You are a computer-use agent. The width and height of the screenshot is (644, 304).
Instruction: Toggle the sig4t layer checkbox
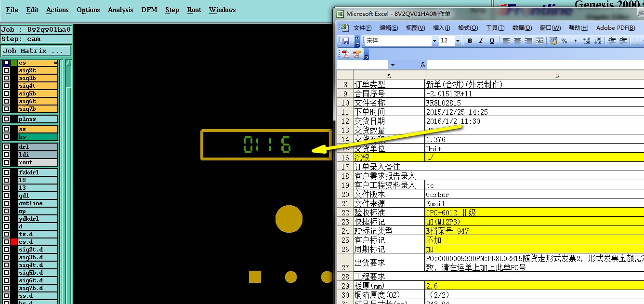pos(6,86)
